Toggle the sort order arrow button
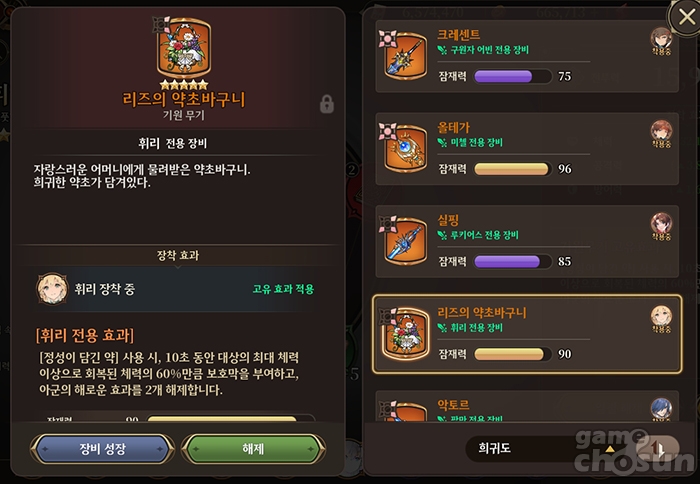The height and width of the screenshot is (484, 700). click(658, 448)
